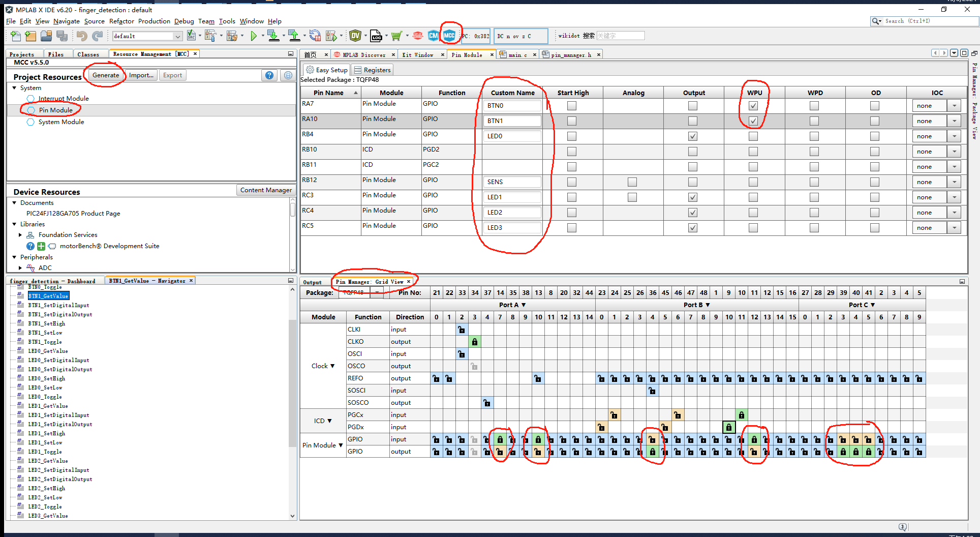Click the Build Project hammer icon

[x=210, y=36]
